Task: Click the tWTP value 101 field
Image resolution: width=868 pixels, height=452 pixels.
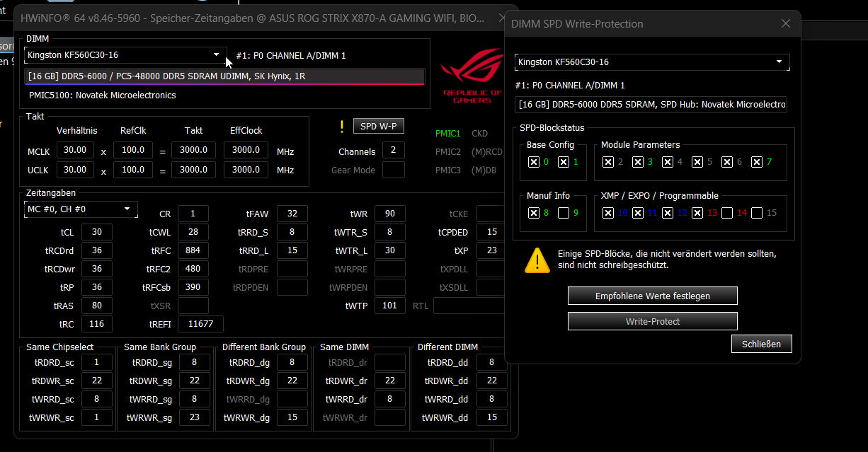Action: point(390,306)
